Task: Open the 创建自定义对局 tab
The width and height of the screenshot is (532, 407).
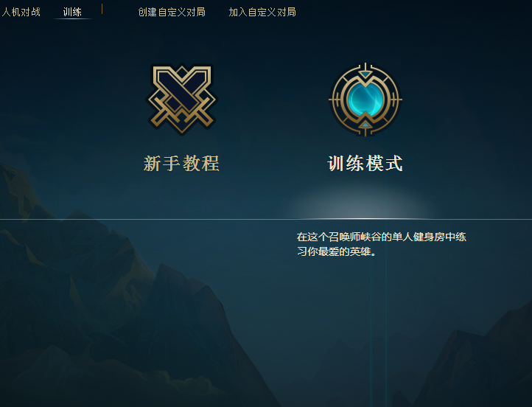Action: tap(172, 12)
